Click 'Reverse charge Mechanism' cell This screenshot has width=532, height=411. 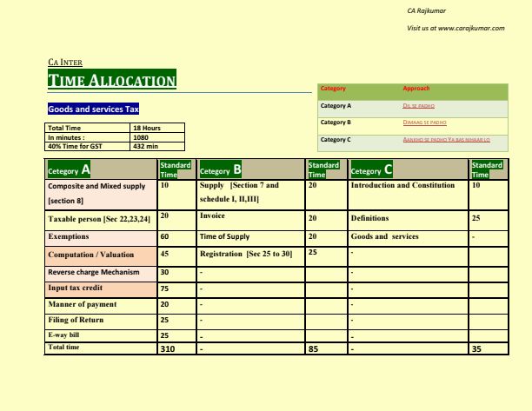coord(101,274)
